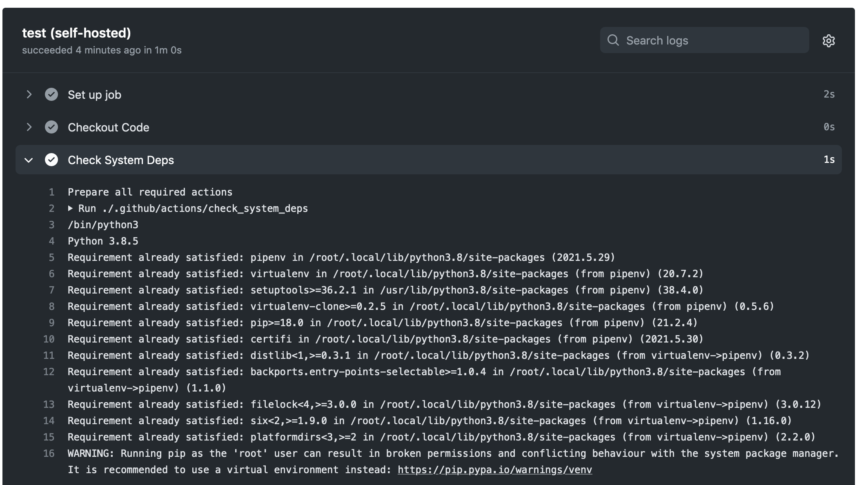
Task: Click line number 5 in the log
Action: click(x=51, y=258)
